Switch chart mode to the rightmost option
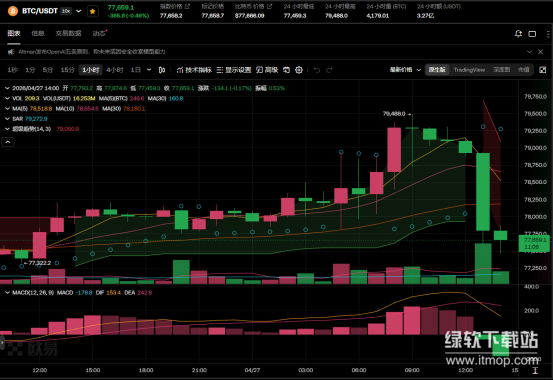This screenshot has height=380, width=553. click(524, 70)
